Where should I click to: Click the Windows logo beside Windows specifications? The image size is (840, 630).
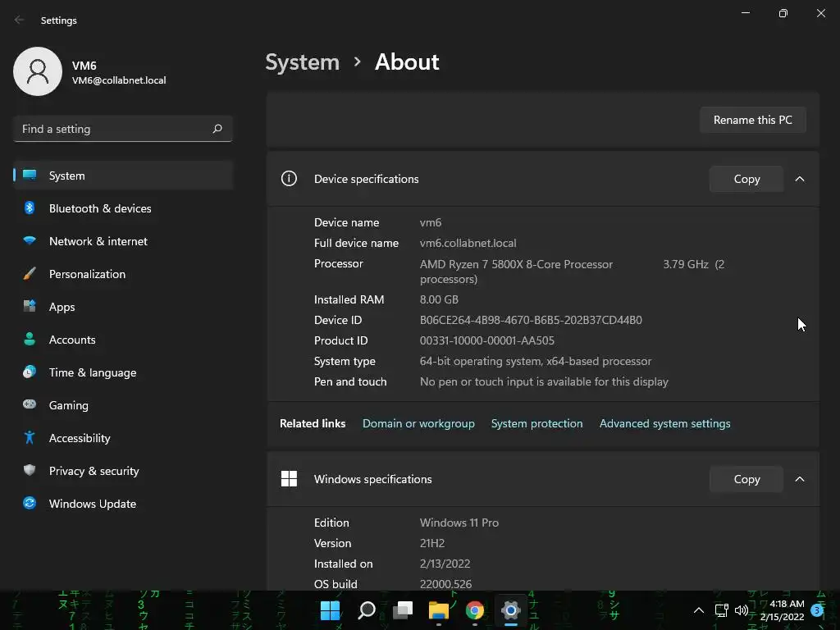point(289,478)
